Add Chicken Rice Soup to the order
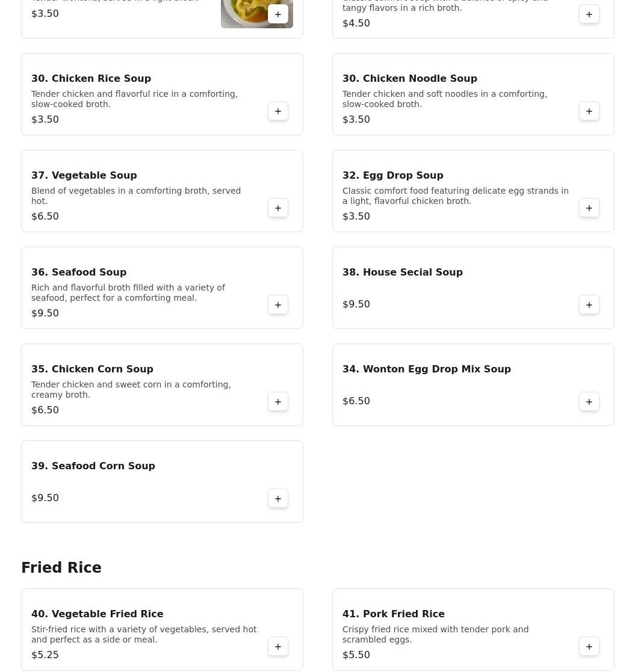Image resolution: width=632 pixels, height=672 pixels. [x=278, y=111]
